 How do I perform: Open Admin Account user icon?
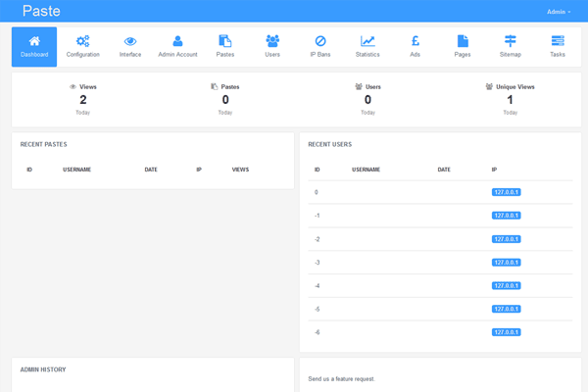click(x=178, y=41)
